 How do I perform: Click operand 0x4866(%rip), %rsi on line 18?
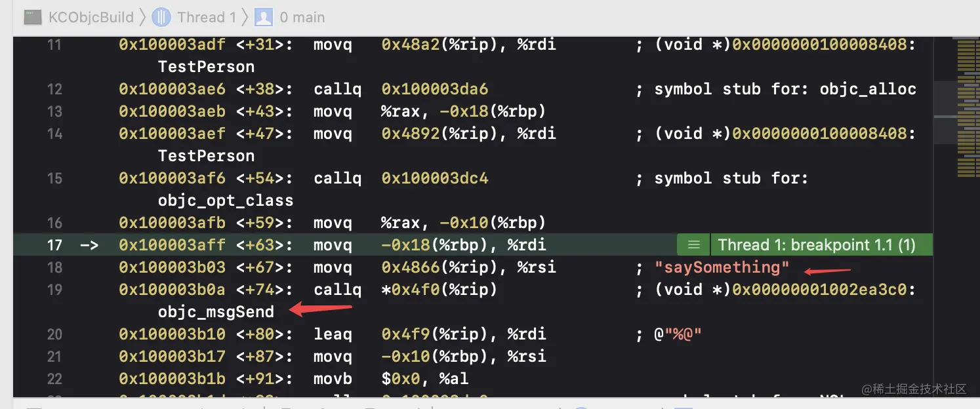tap(469, 267)
